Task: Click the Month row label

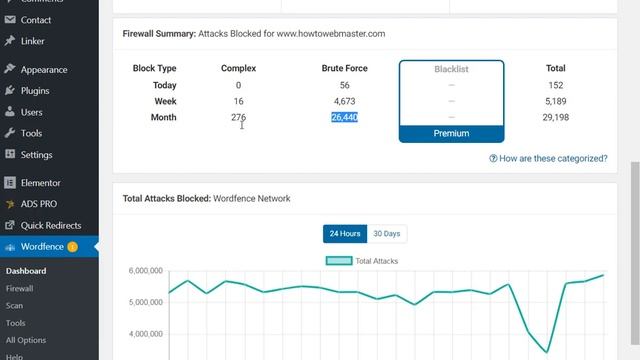Action: click(x=163, y=117)
